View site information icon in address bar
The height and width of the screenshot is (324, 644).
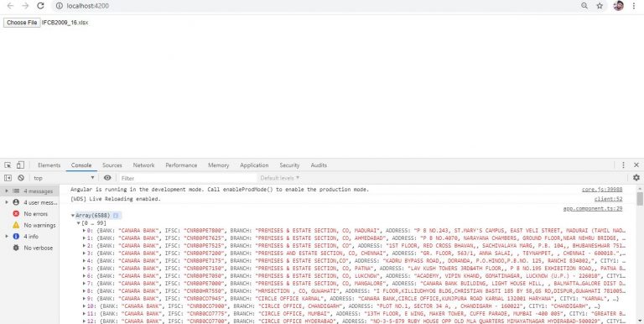(x=60, y=6)
